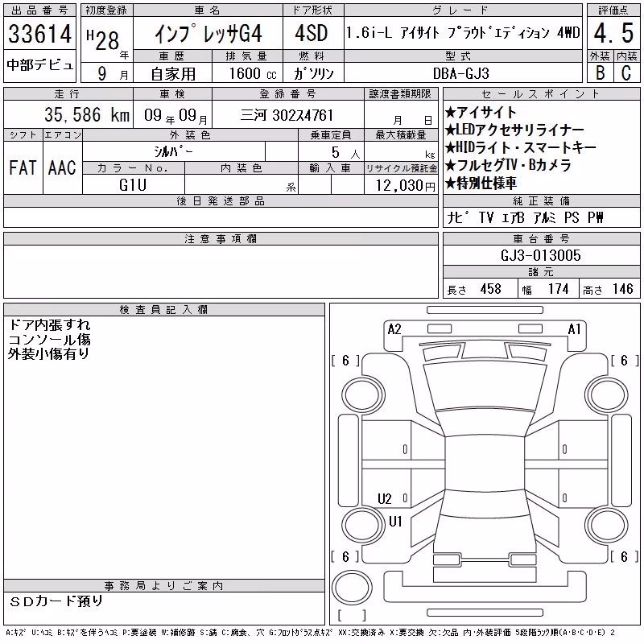Click the mileage value 35,586 km
644x644 pixels.
(x=87, y=114)
